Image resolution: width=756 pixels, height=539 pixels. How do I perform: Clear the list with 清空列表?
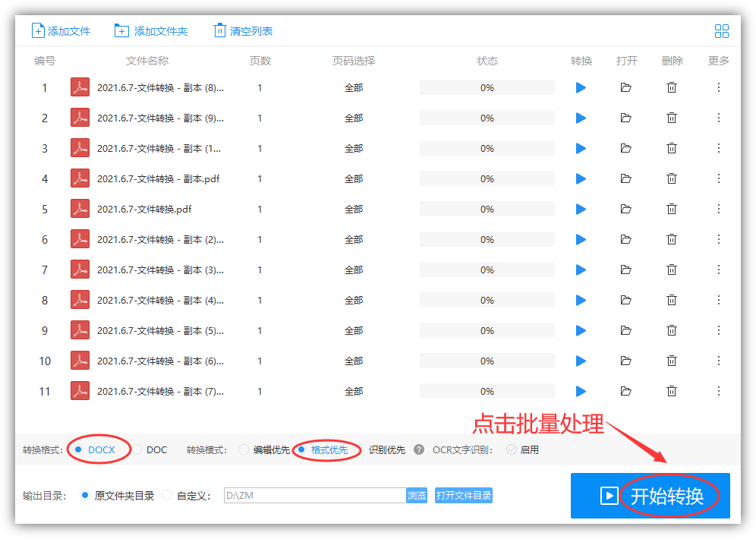coord(243,31)
